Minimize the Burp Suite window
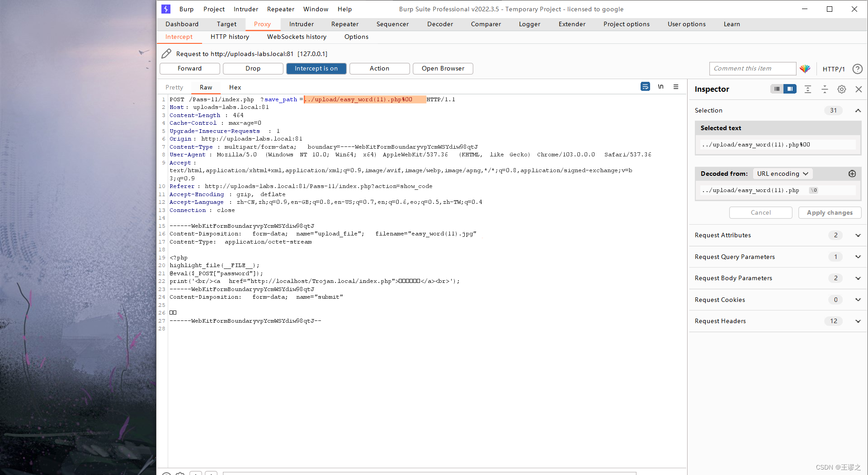Screen dimensions: 868x475 coord(805,9)
